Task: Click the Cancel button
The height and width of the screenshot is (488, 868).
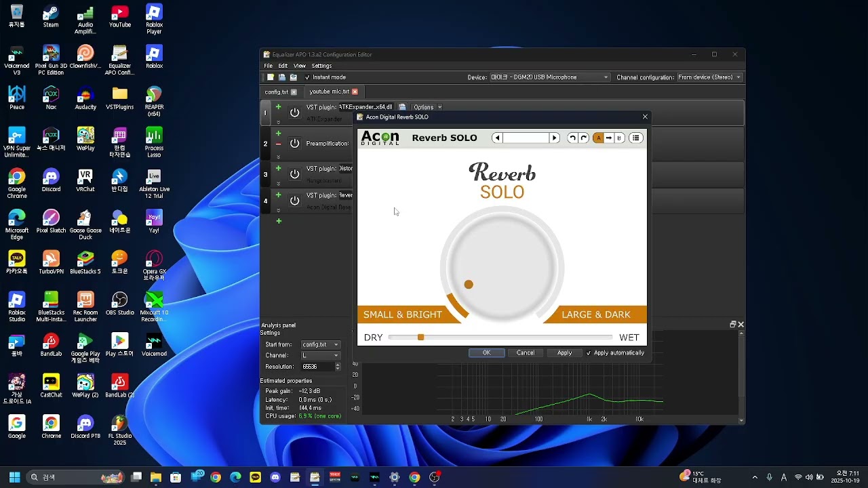Action: [526, 353]
